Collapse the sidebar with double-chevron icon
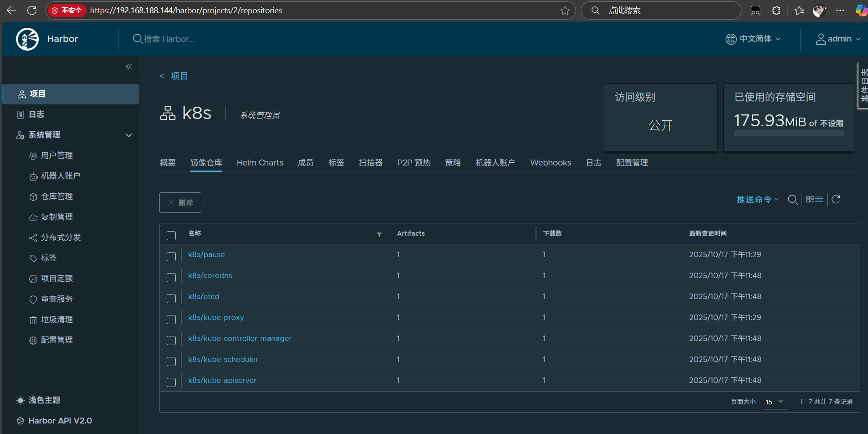This screenshot has width=868, height=434. tap(129, 67)
